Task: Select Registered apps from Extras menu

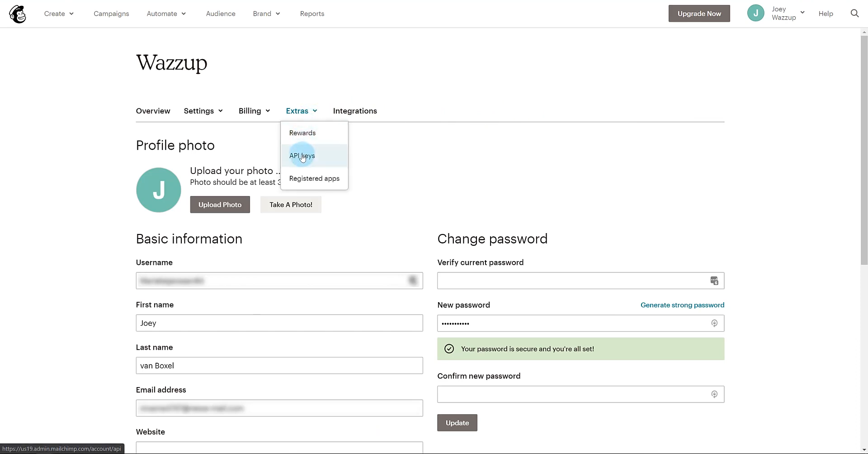Action: 314,178
